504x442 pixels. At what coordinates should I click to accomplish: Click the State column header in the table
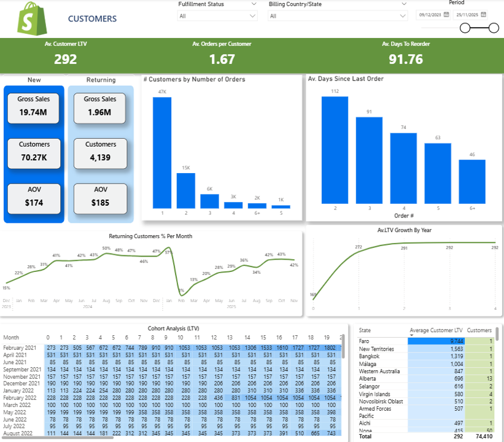365,330
